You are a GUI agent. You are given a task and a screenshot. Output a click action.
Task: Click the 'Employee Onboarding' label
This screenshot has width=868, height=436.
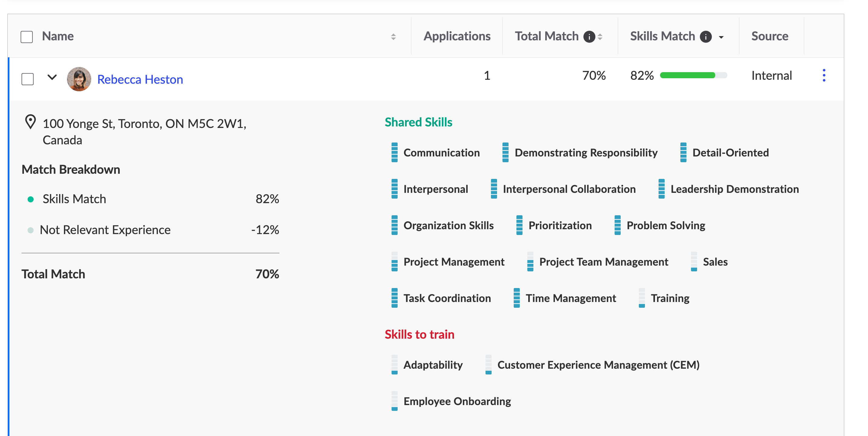click(457, 402)
